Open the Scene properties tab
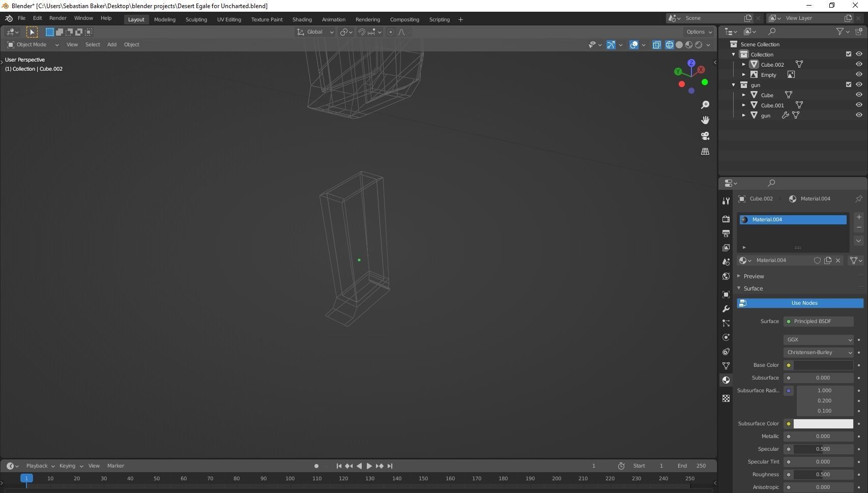The width and height of the screenshot is (868, 493). click(726, 262)
